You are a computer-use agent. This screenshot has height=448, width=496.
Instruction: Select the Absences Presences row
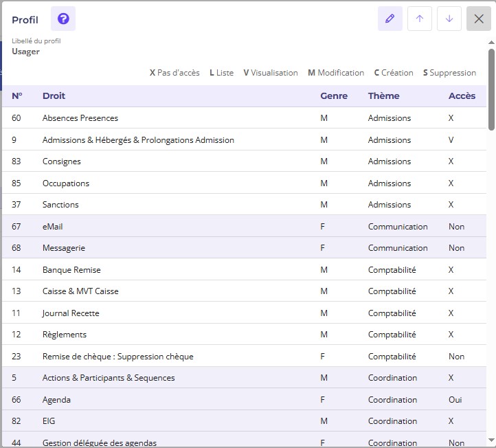[80, 118]
